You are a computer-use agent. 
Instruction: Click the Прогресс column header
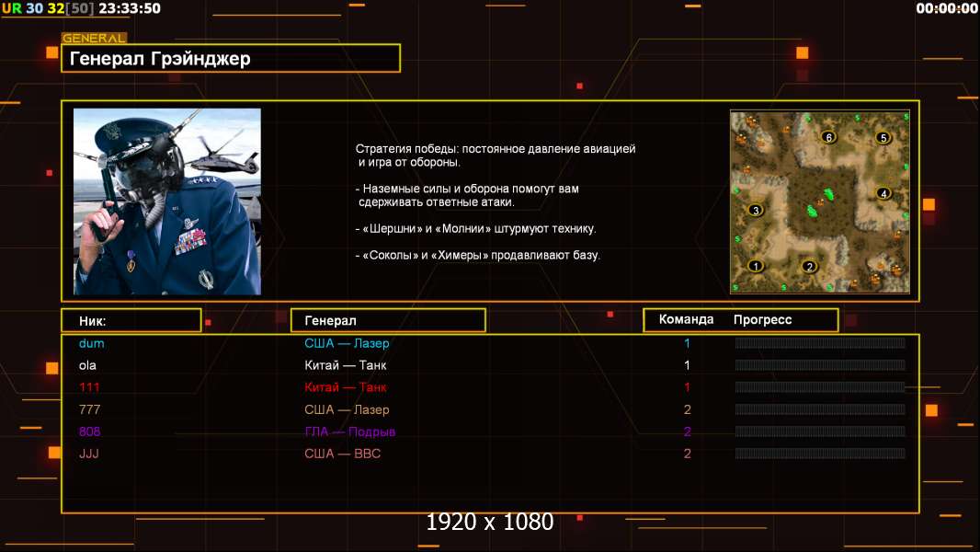point(762,320)
